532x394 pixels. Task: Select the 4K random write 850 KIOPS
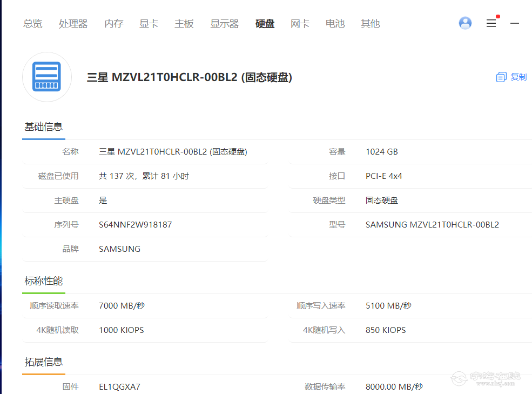[386, 330]
